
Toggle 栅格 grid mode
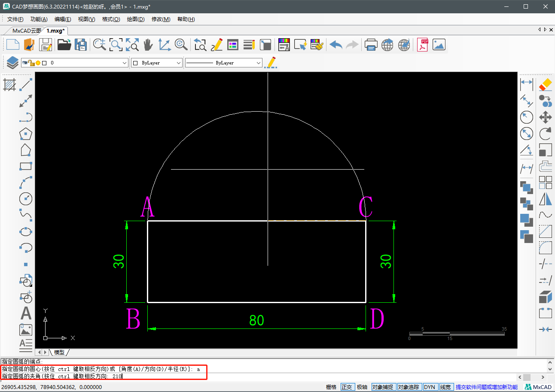pos(331,387)
